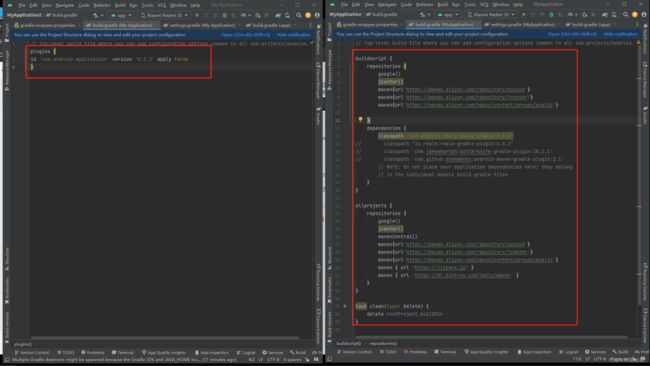Switch to gradle-wrapper.properties tab in right window

[368, 25]
